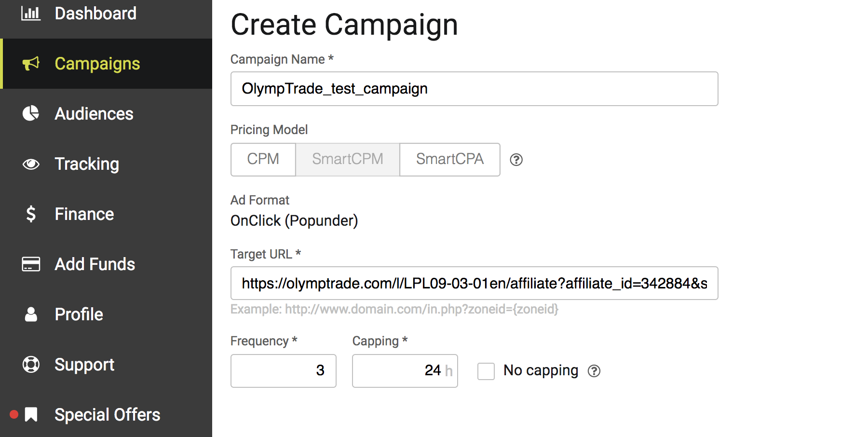Click the Tracking eye icon
This screenshot has height=437, width=868.
[x=31, y=164]
